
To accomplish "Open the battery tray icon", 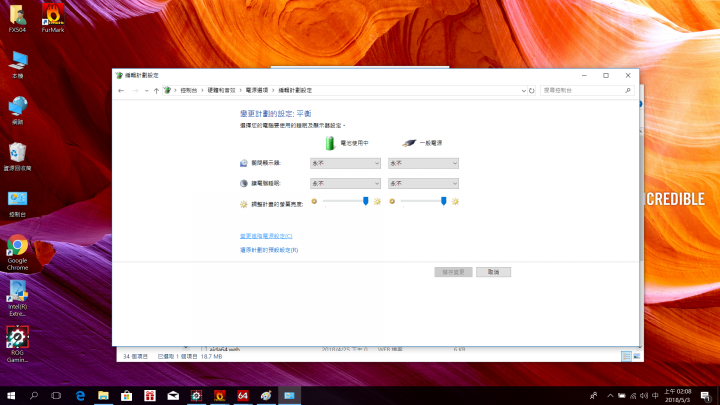I will 621,395.
